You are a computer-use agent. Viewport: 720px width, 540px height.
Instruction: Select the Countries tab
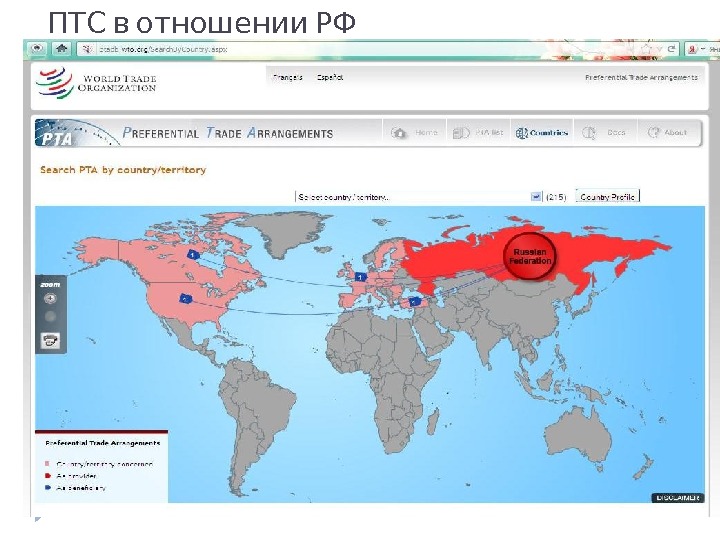click(x=542, y=133)
